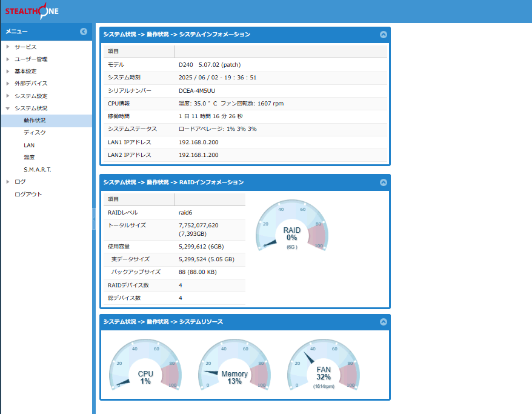532x414 pixels.
Task: Select model value D240 5.07.02 (patch)
Action: (x=210, y=64)
